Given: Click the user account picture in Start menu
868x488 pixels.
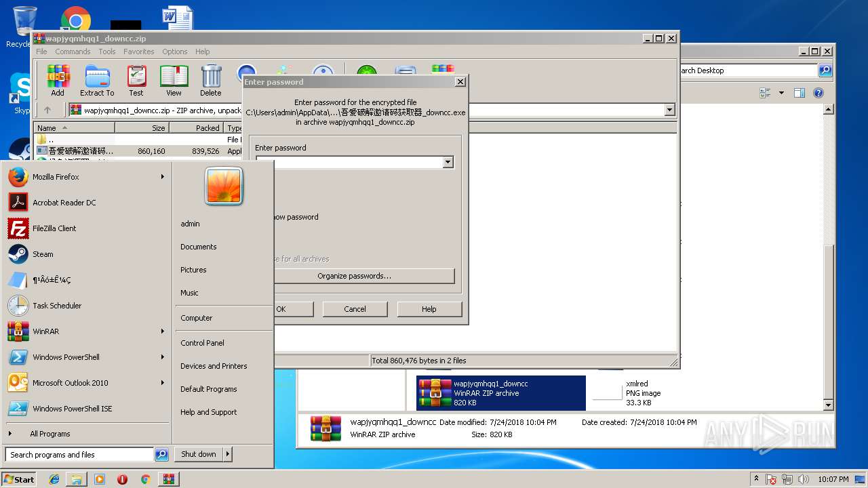Looking at the screenshot, I should [x=224, y=186].
